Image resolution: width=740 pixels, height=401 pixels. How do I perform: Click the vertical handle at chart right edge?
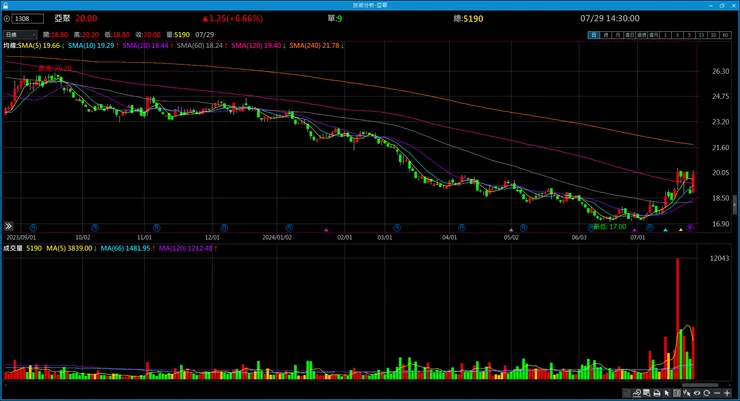pos(734,205)
